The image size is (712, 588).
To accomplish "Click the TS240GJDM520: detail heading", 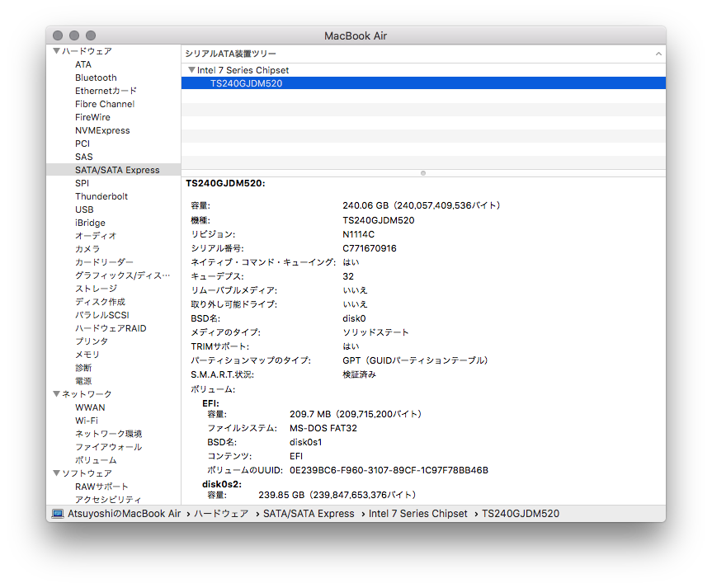I will coord(226,183).
